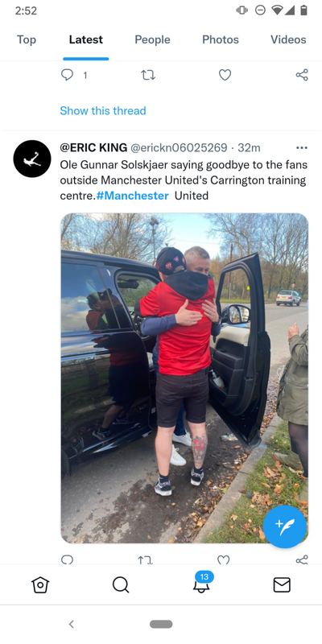Open the three-dot menu on ERIC KING's tweet
The image size is (322, 644).
pyautogui.click(x=302, y=148)
